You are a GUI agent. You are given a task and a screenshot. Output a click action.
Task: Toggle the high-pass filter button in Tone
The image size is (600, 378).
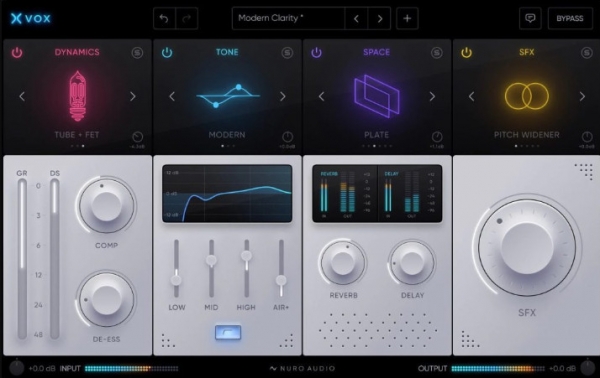pyautogui.click(x=228, y=332)
